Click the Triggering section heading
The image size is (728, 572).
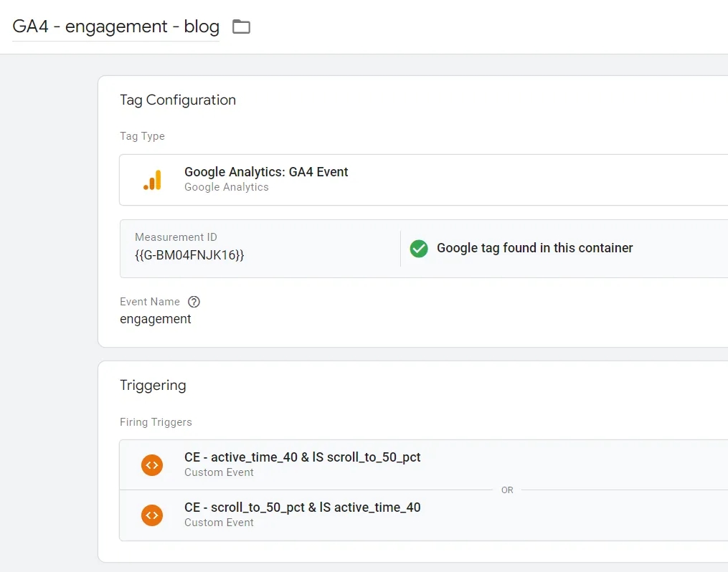click(153, 386)
